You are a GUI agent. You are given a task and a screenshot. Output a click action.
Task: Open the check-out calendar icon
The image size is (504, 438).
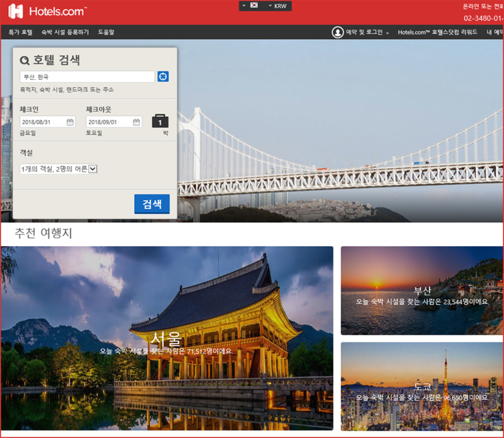pyautogui.click(x=137, y=122)
